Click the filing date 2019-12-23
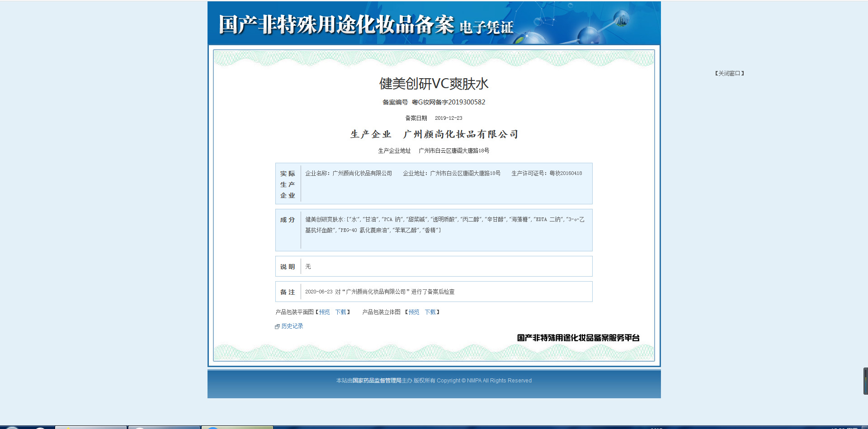The width and height of the screenshot is (868, 429). (448, 118)
